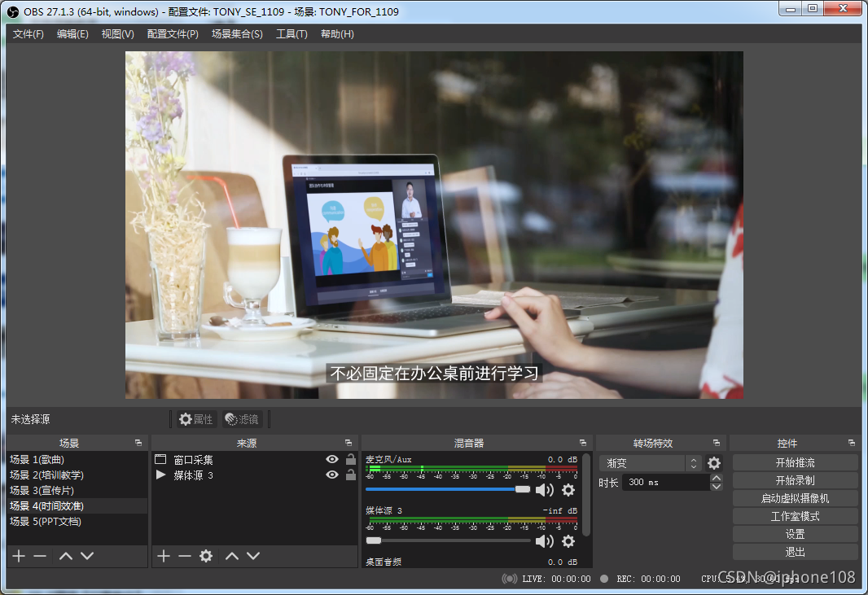Decrease transition duration with down arrow
The height and width of the screenshot is (595, 868).
coord(717,487)
